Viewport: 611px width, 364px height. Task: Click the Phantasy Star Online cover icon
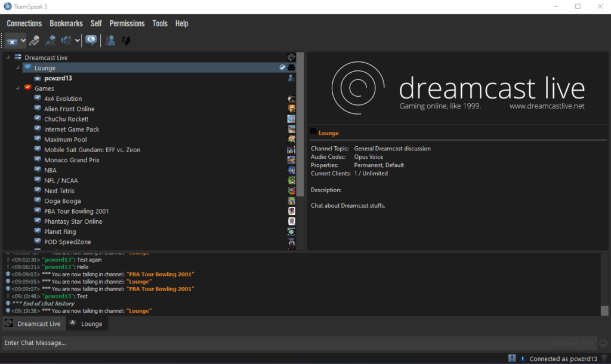(291, 221)
